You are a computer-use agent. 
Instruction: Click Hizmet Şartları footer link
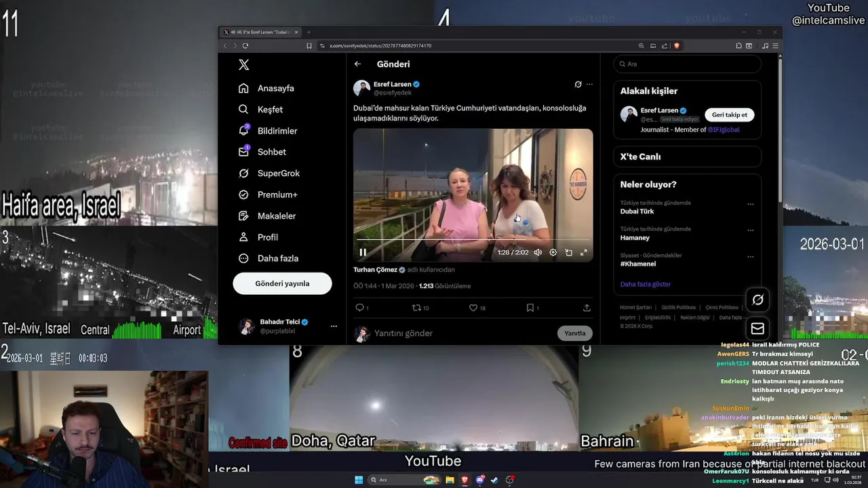pos(635,308)
